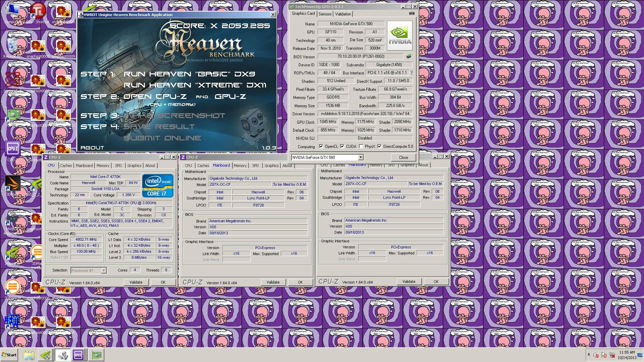Click OK in the left CPU-Z window
The width and height of the screenshot is (644, 362).
[x=163, y=282]
